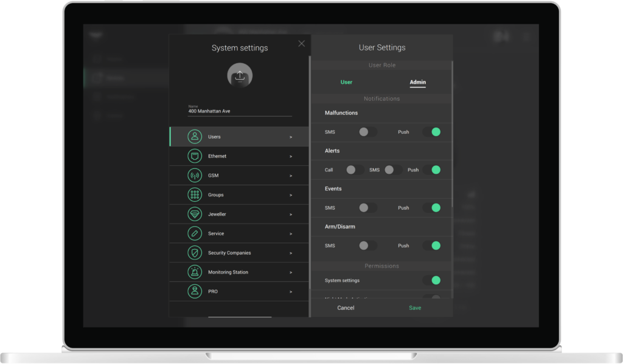Viewport: 623px width, 364px height.
Task: Click the Groups grid icon
Action: coord(195,195)
